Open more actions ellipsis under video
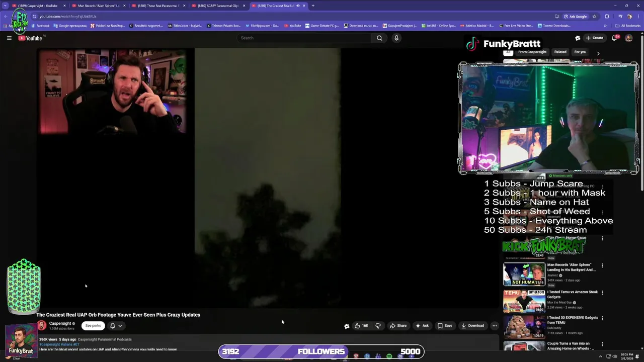This screenshot has height=362, width=644. 495,326
